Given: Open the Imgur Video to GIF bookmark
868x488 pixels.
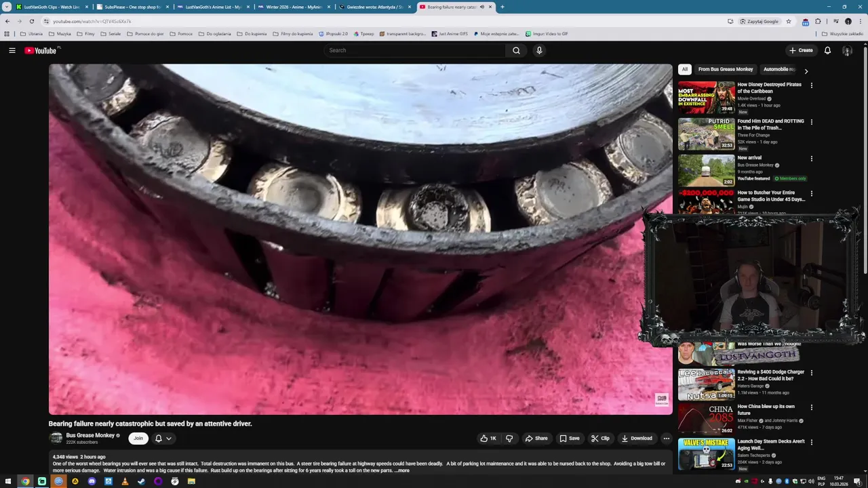Looking at the screenshot, I should point(547,33).
